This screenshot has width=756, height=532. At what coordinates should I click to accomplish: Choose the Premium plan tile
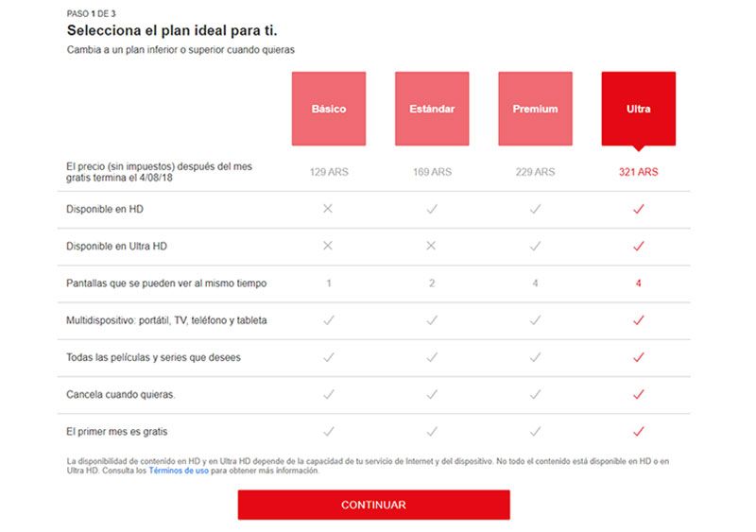click(535, 109)
